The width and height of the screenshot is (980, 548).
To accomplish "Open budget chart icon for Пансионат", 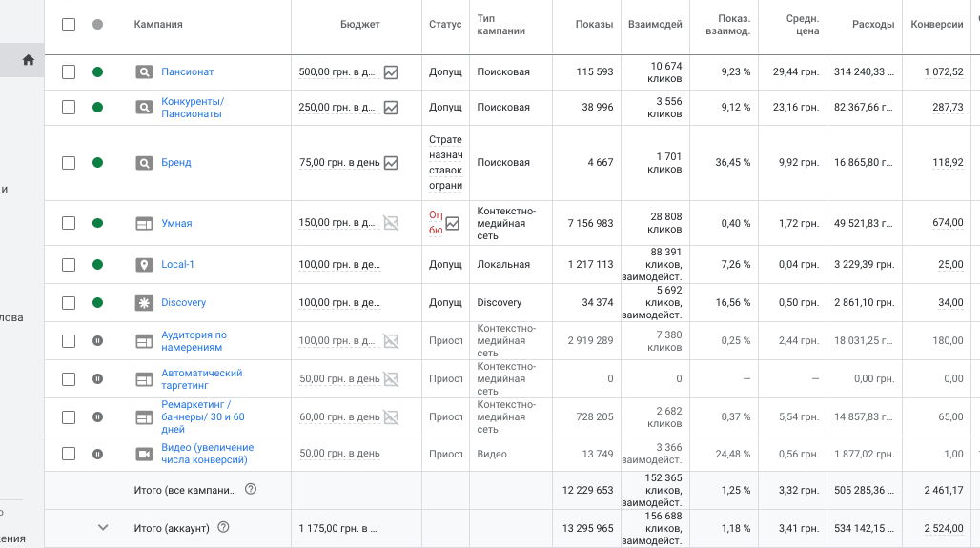I will pos(391,71).
